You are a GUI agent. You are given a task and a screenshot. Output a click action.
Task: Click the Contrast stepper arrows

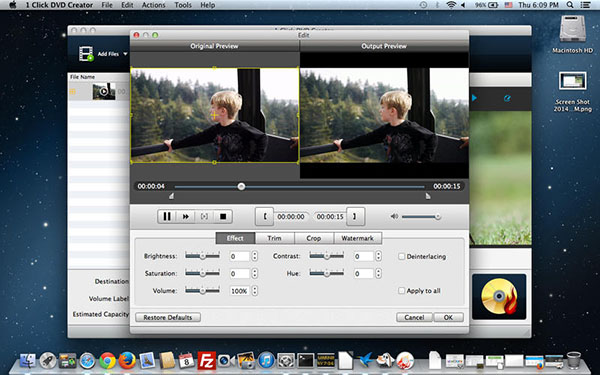coord(378,256)
